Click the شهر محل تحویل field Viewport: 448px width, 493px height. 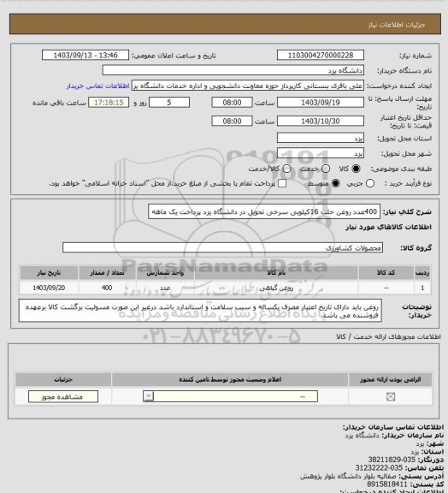[321, 153]
